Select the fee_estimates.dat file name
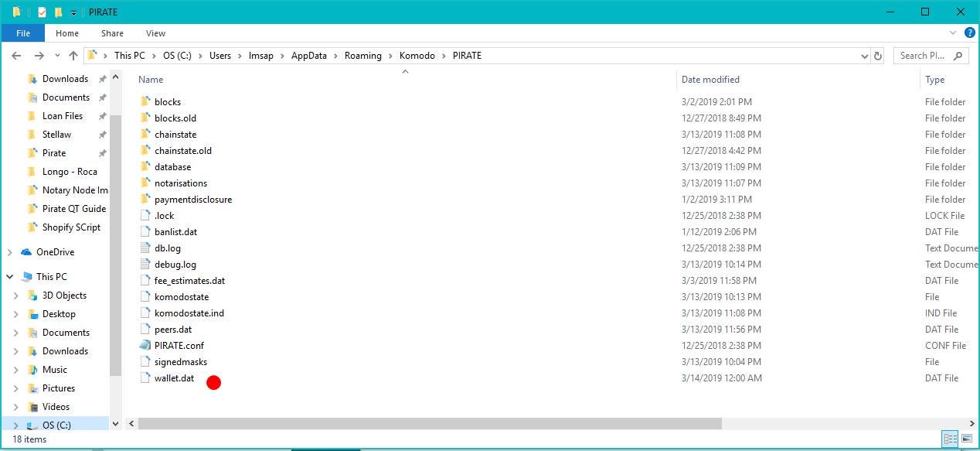980x451 pixels. pyautogui.click(x=189, y=280)
